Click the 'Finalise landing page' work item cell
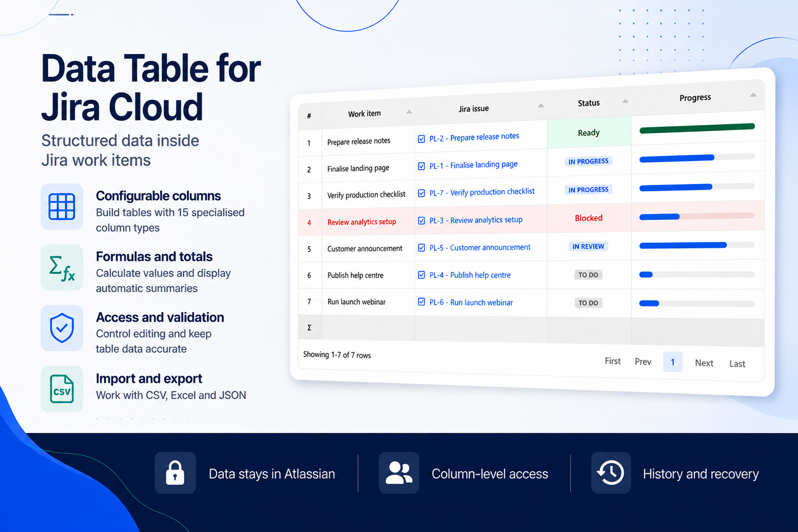This screenshot has width=798, height=532. [369, 168]
